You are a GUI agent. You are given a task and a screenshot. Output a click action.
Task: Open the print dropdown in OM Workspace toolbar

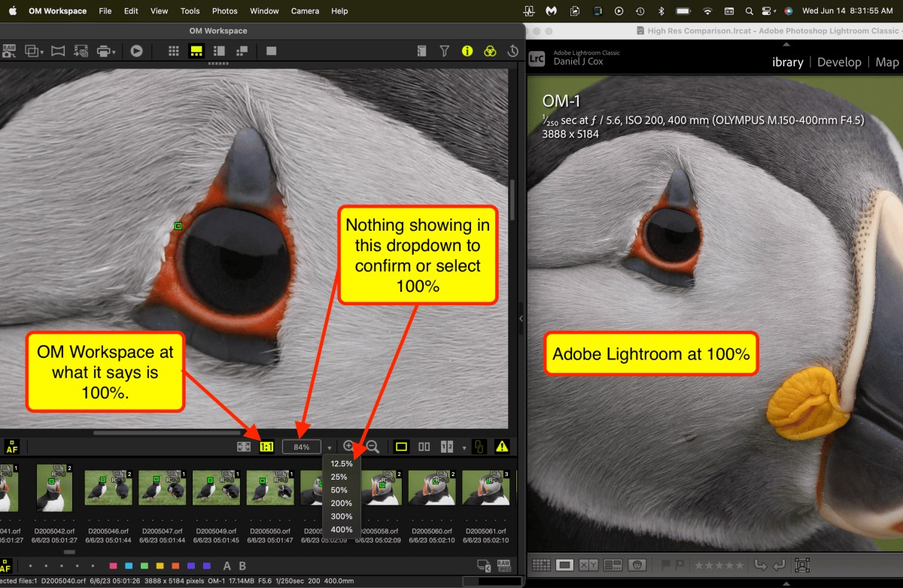pos(106,51)
